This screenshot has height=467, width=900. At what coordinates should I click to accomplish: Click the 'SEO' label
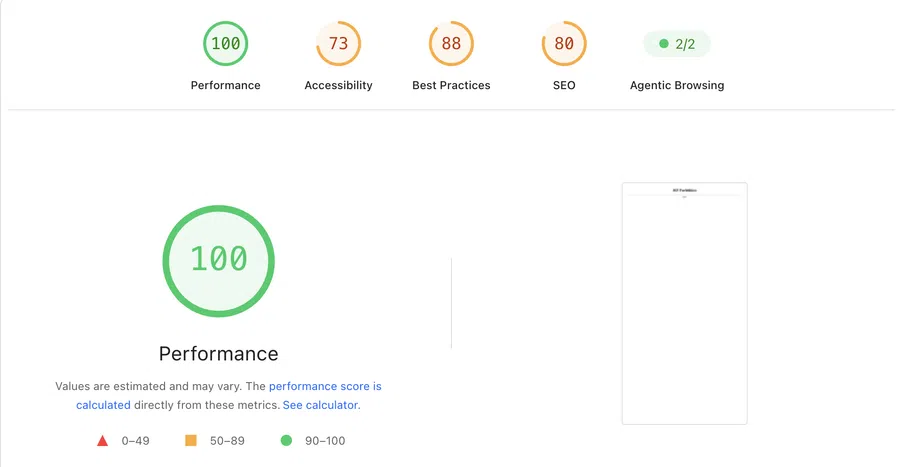point(564,85)
